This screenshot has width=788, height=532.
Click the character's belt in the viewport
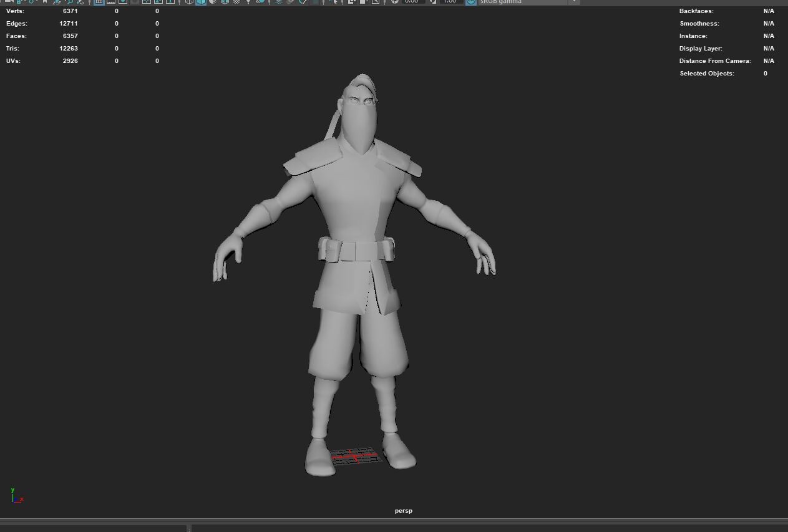356,251
